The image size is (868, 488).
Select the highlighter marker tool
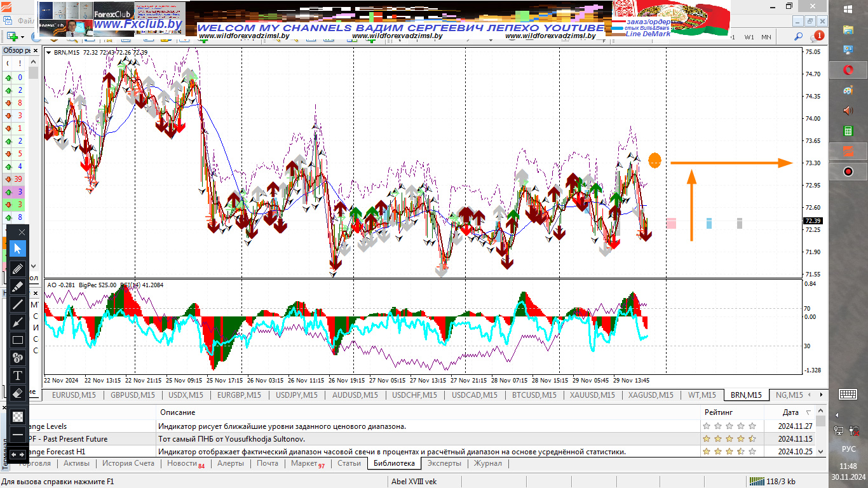tap(18, 286)
